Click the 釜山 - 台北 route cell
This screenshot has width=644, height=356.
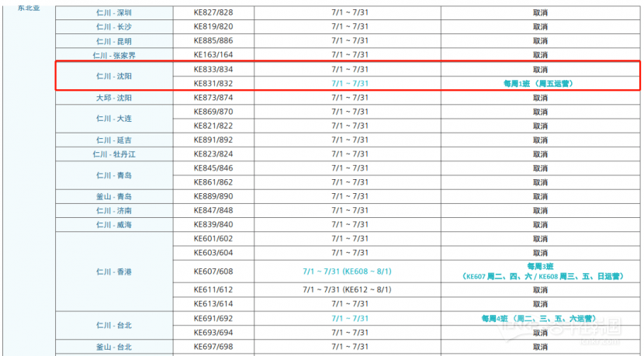click(113, 347)
